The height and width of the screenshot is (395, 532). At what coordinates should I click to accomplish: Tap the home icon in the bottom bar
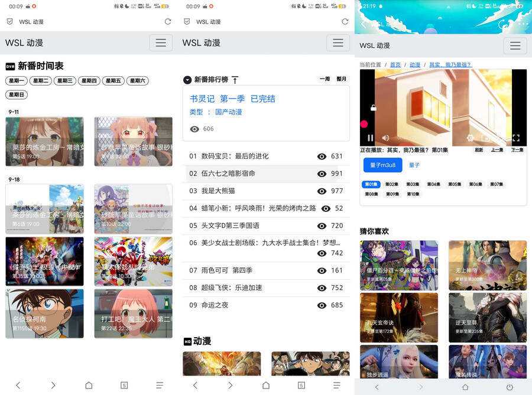click(x=89, y=385)
